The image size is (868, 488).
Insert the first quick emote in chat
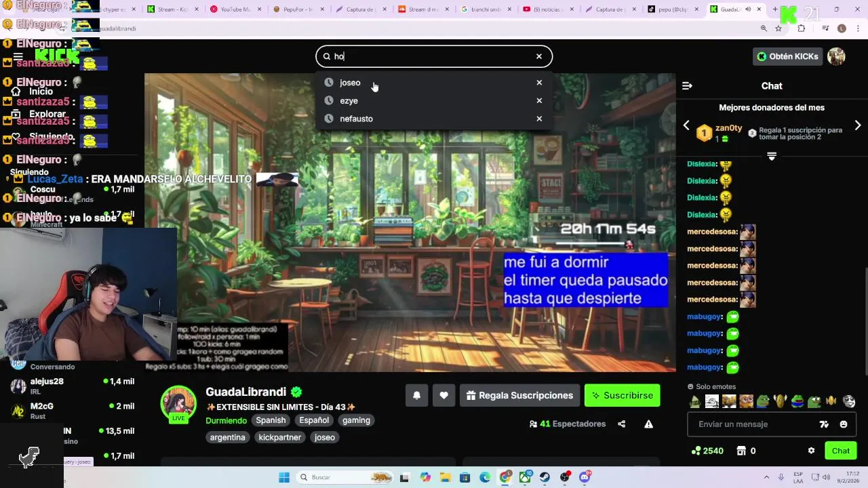click(695, 401)
